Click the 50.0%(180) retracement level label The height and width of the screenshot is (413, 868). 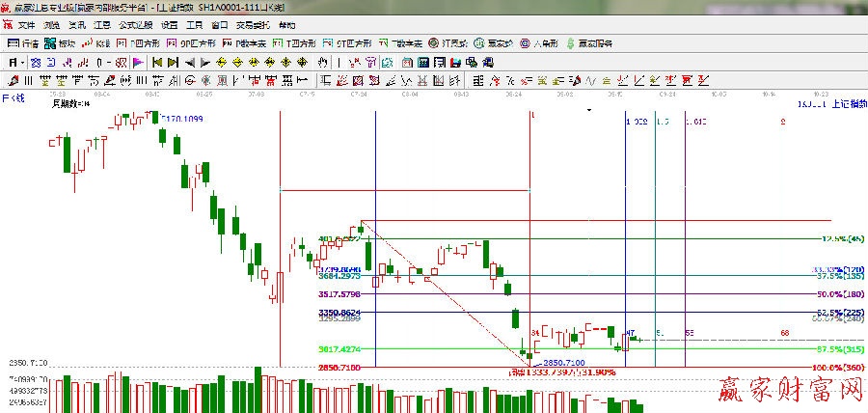click(839, 293)
